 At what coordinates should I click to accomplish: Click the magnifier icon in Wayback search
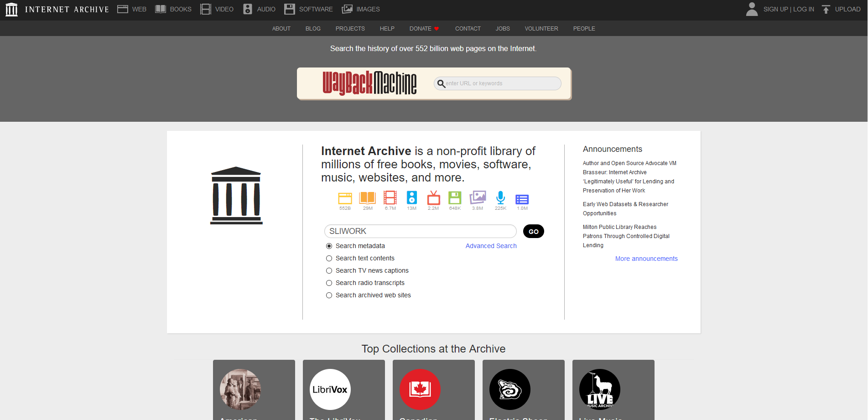point(441,83)
